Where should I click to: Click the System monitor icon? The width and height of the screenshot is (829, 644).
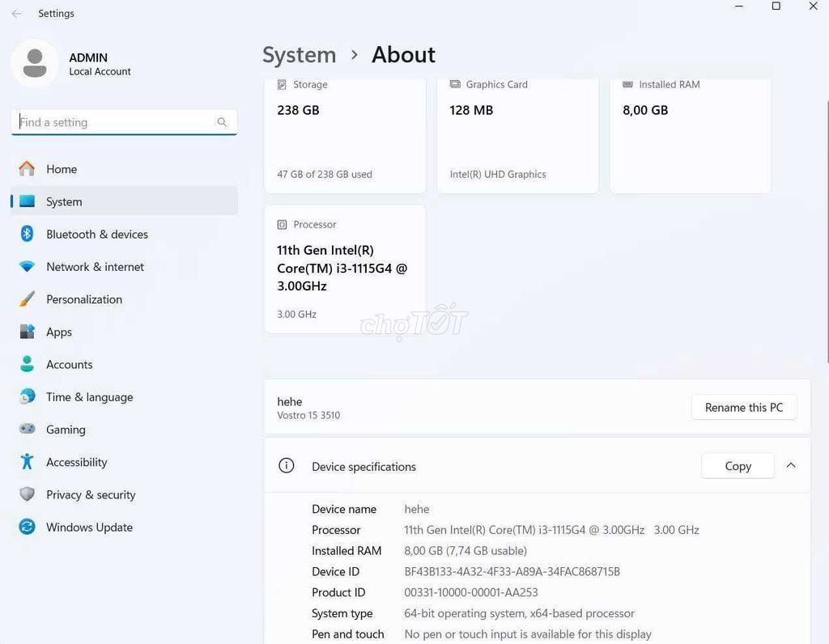click(x=27, y=201)
